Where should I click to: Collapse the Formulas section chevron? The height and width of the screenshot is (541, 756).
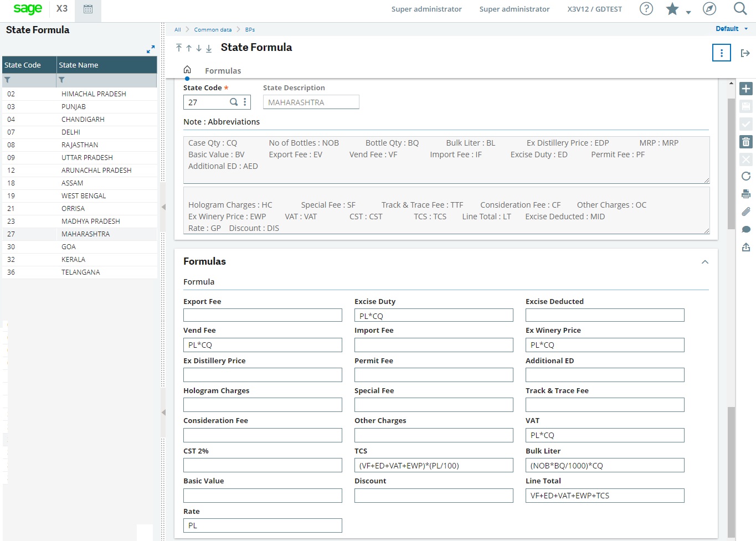tap(704, 262)
